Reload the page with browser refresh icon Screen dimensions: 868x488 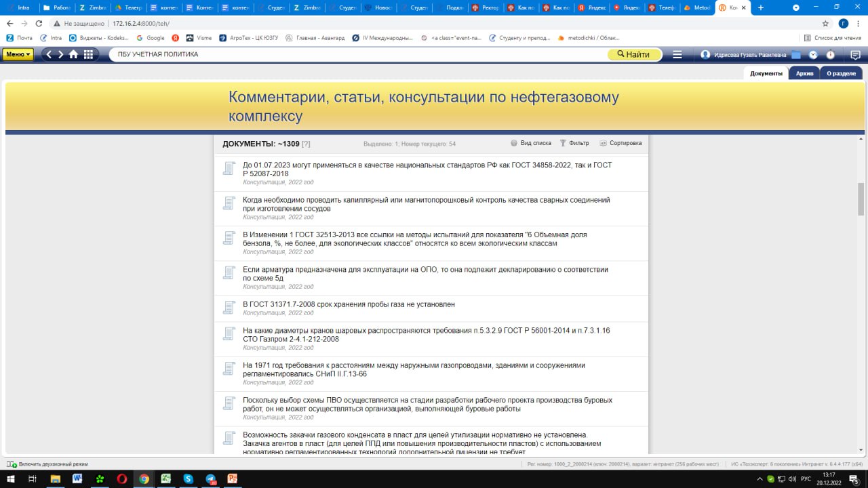pos(39,23)
